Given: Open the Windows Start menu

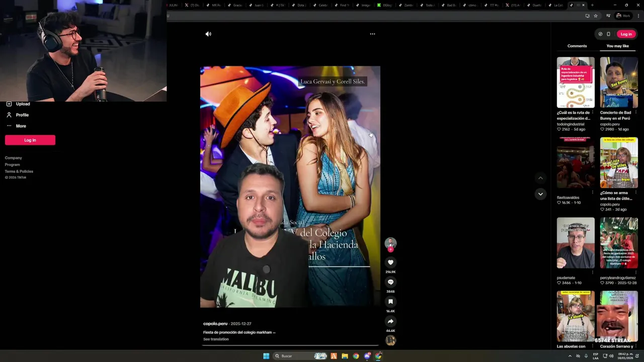Looking at the screenshot, I should pyautogui.click(x=266, y=356).
